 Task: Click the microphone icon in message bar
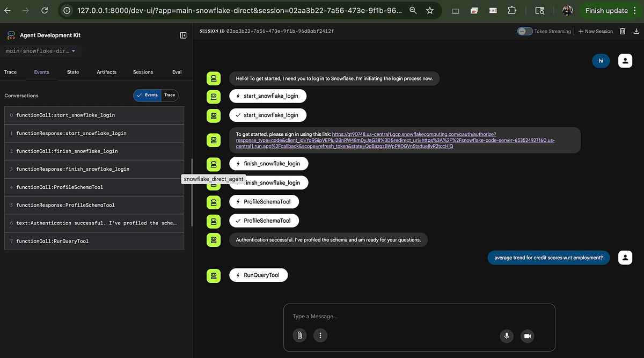(506, 336)
